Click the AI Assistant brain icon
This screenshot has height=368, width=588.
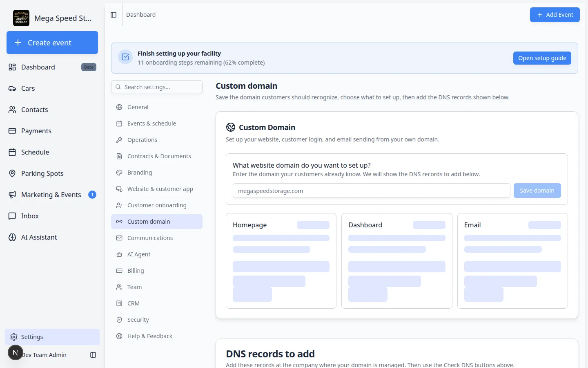point(12,237)
